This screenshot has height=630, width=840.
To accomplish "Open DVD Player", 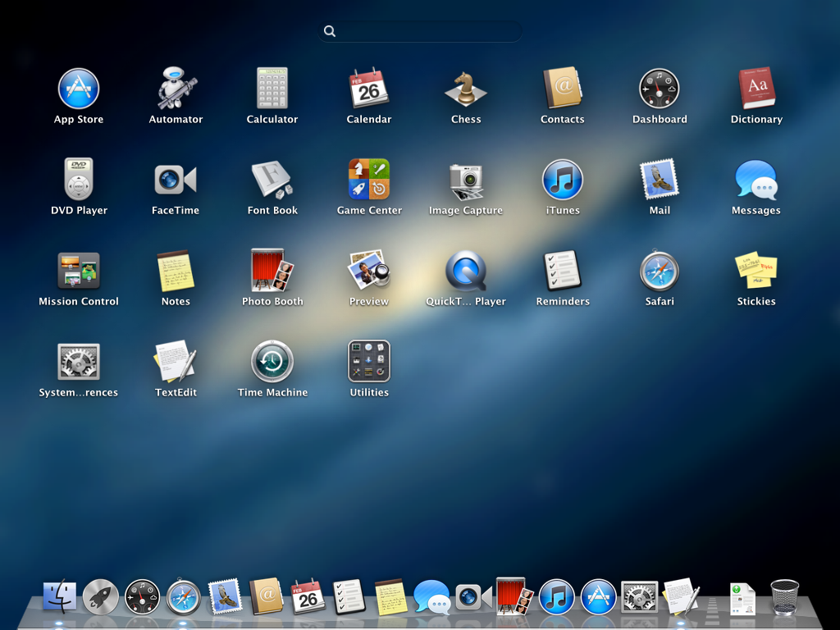I will pos(79,180).
